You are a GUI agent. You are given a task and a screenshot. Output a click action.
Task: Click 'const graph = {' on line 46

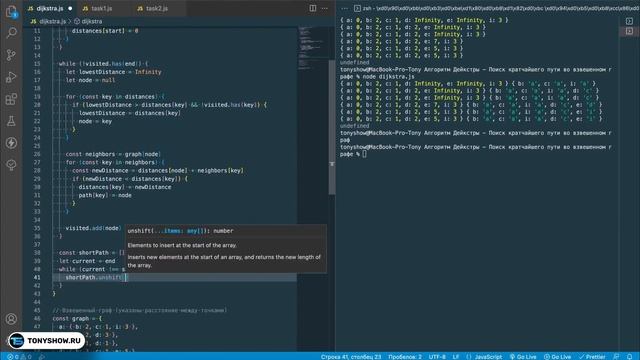(x=77, y=318)
